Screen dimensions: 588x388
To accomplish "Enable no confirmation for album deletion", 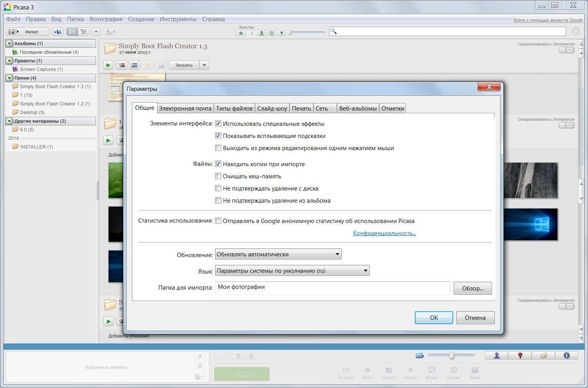I will click(x=218, y=200).
